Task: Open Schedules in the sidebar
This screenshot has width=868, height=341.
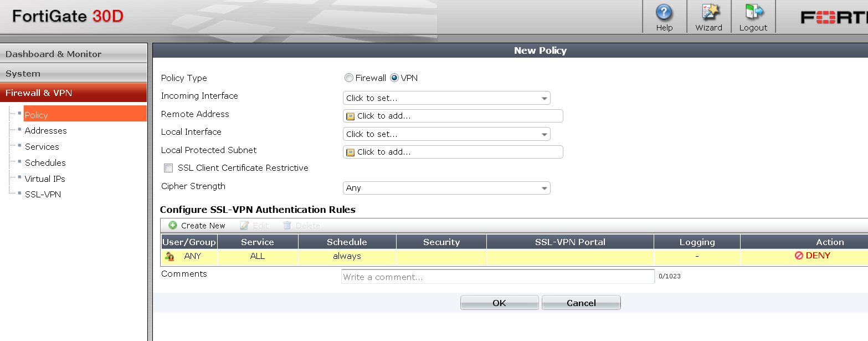Action: (x=45, y=162)
